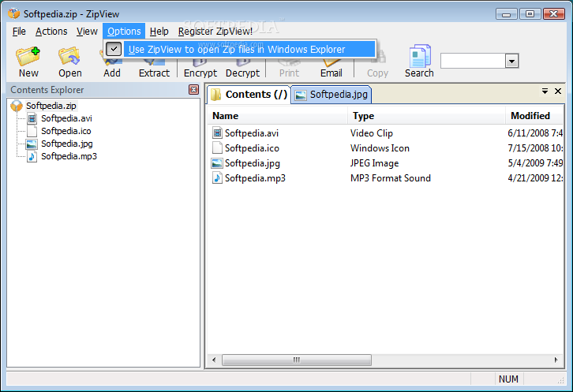This screenshot has height=392, width=573.
Task: Click the Email toolbar button
Action: point(331,68)
